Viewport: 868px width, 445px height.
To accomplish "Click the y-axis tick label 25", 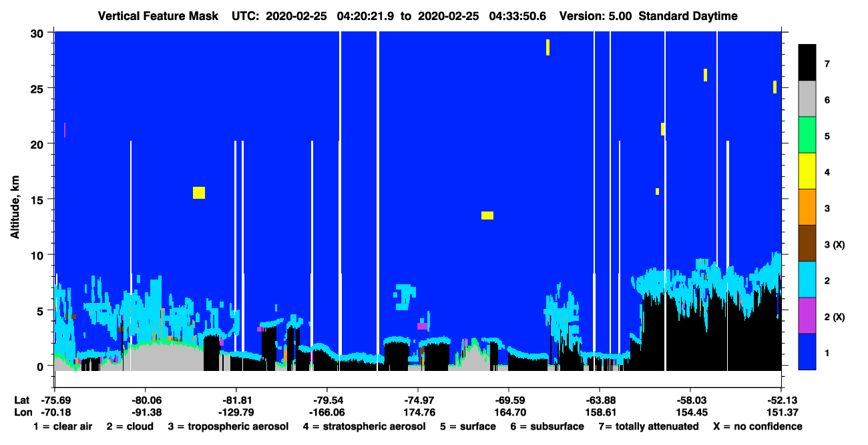I will click(x=39, y=88).
